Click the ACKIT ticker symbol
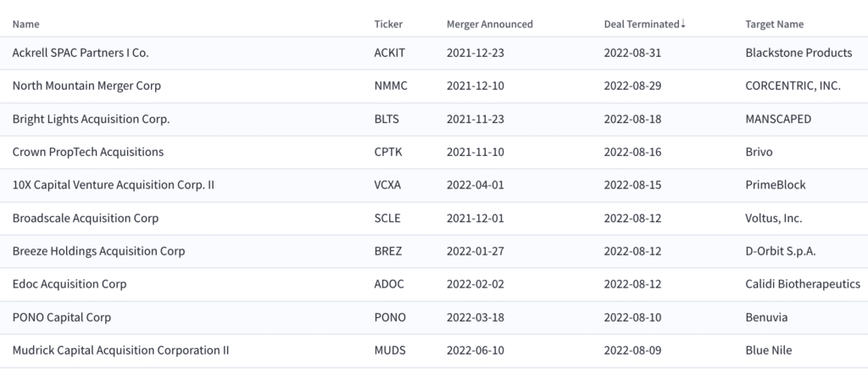Image resolution: width=868 pixels, height=369 pixels. click(x=390, y=53)
